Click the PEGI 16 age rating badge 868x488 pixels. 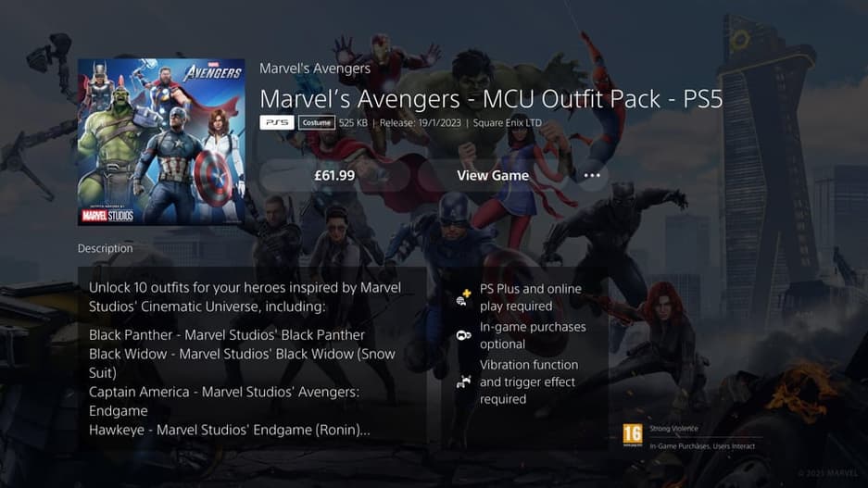(x=633, y=435)
